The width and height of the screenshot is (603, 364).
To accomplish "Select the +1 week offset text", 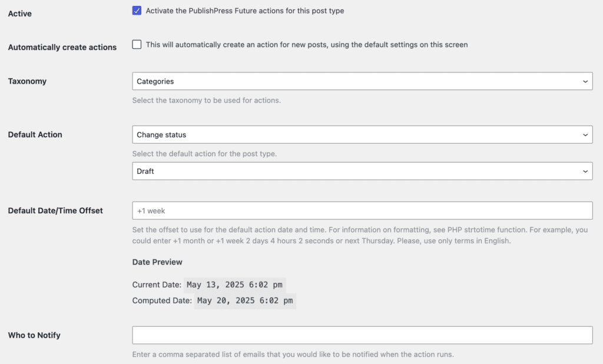I will coord(147,210).
